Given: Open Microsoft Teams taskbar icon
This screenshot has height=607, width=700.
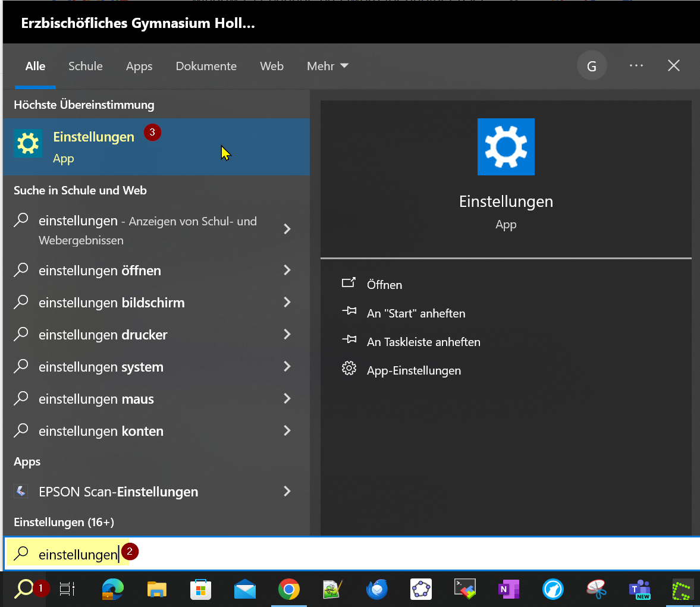Looking at the screenshot, I should point(640,589).
